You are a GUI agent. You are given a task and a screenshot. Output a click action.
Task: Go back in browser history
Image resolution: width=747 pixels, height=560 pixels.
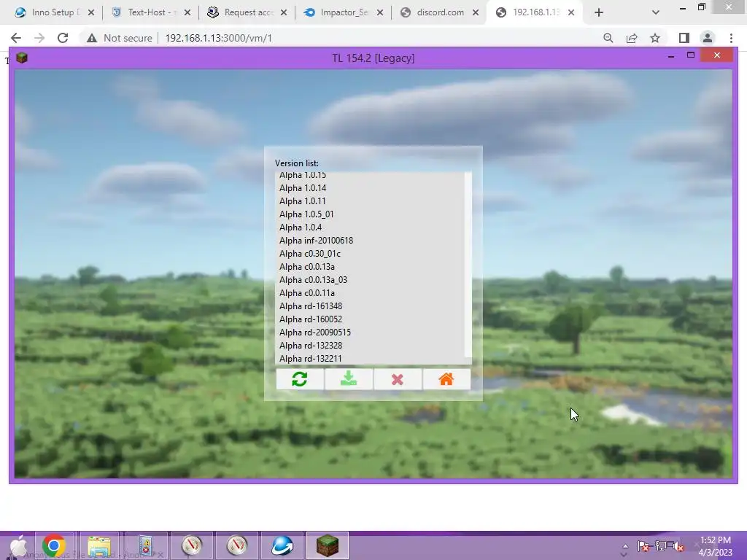(x=16, y=38)
